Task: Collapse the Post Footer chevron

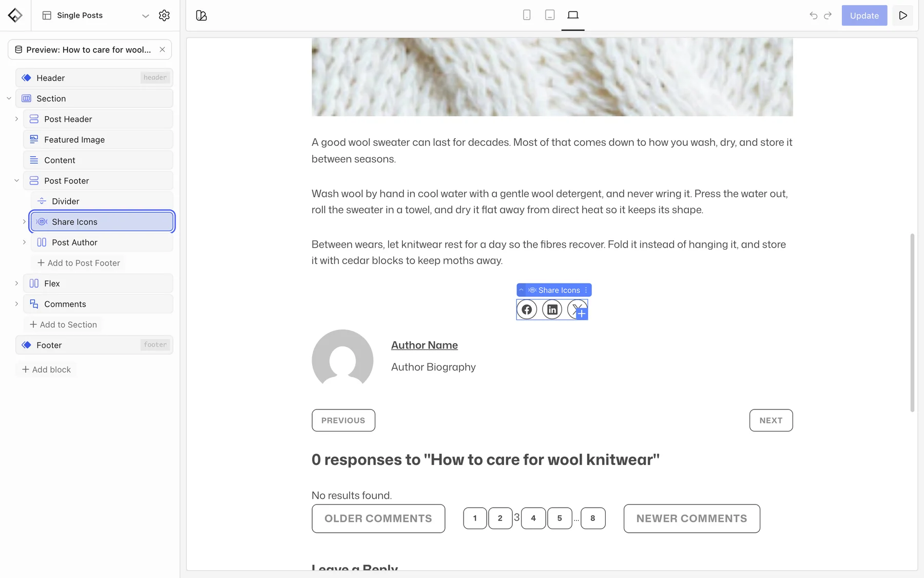Action: [x=16, y=180]
